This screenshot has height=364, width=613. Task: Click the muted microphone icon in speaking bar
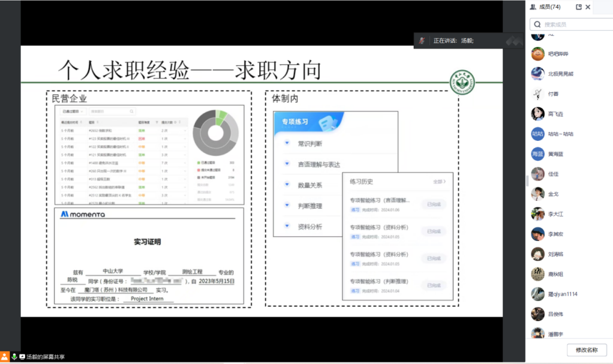[x=422, y=40]
